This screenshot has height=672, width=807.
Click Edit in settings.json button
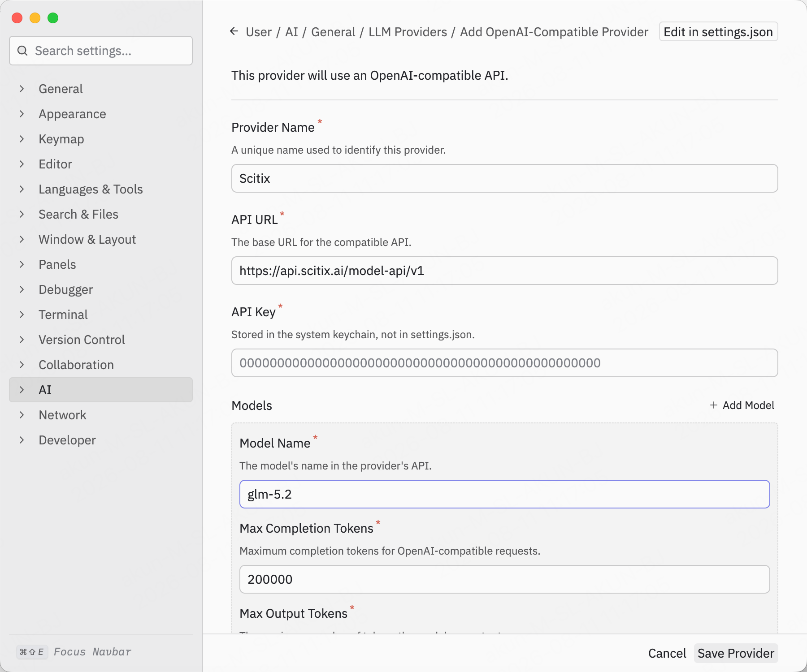tap(718, 32)
